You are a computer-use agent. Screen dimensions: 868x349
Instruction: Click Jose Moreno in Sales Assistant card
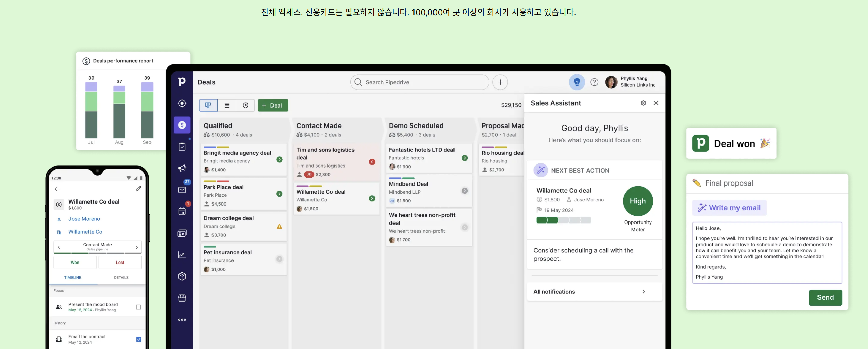point(585,200)
